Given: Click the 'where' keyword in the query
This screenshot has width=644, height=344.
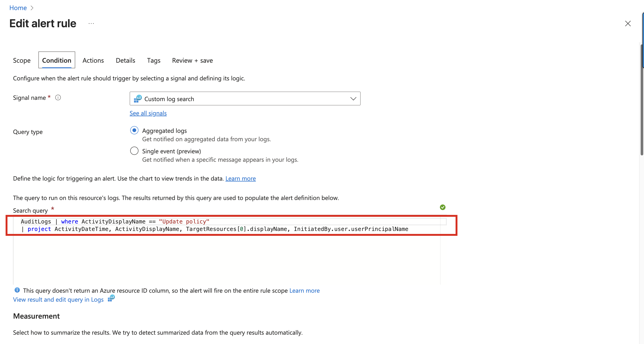Looking at the screenshot, I should tap(70, 221).
